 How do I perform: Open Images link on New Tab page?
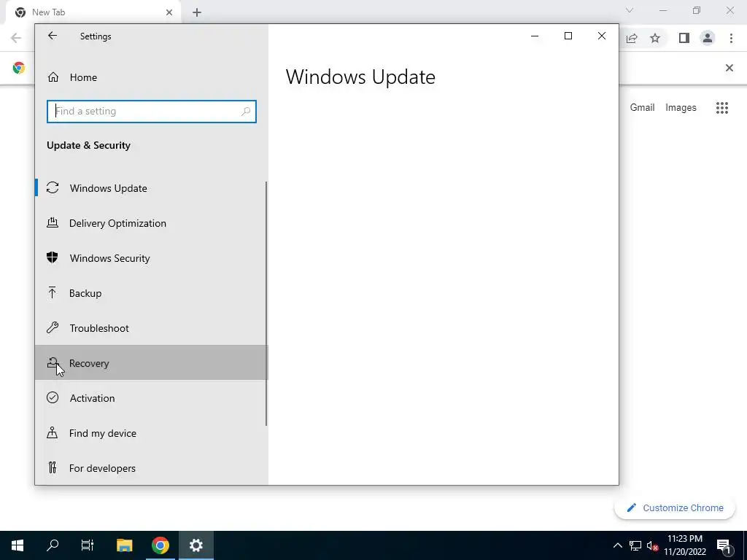681,108
